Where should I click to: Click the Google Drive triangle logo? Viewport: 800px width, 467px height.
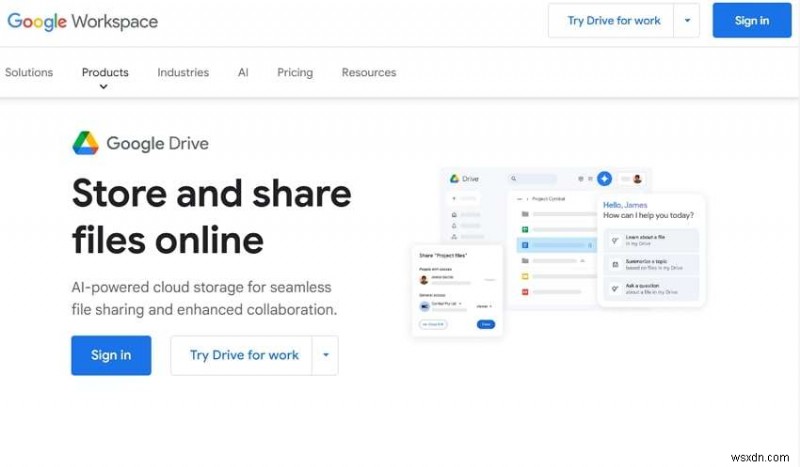[85, 143]
